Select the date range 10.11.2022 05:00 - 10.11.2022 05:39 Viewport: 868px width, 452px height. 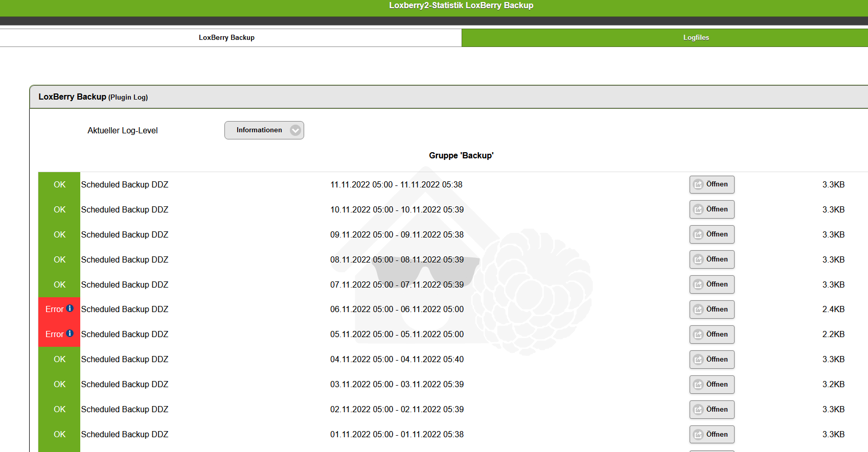click(397, 210)
